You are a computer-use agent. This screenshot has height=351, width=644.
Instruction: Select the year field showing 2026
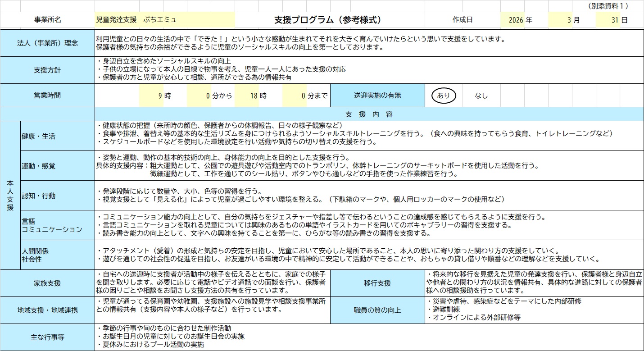tap(512, 20)
